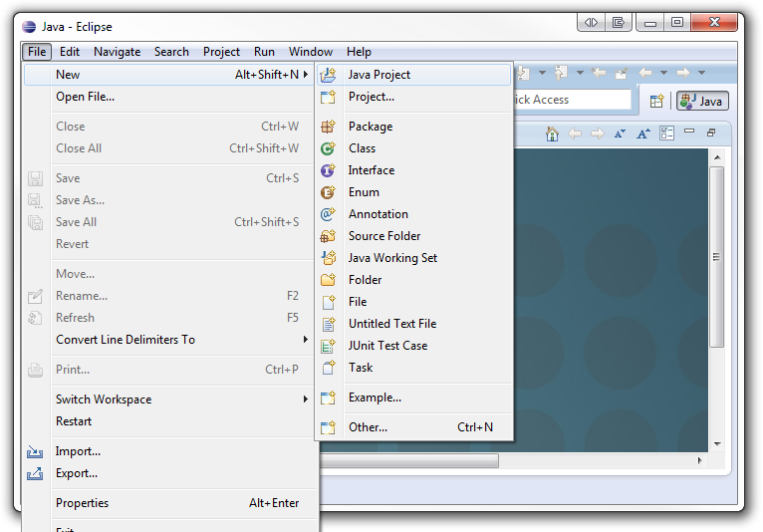This screenshot has height=532, width=763.
Task: Click the Open Perspective icon
Action: pos(656,101)
